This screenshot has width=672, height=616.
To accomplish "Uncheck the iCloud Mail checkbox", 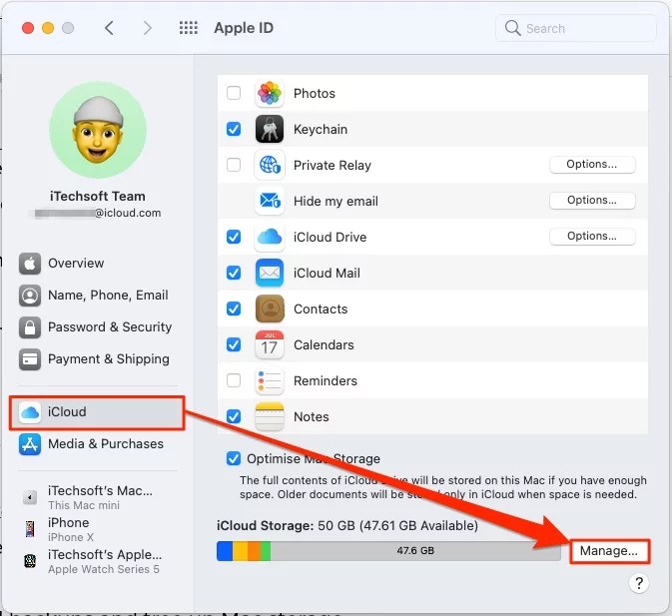I will 234,273.
